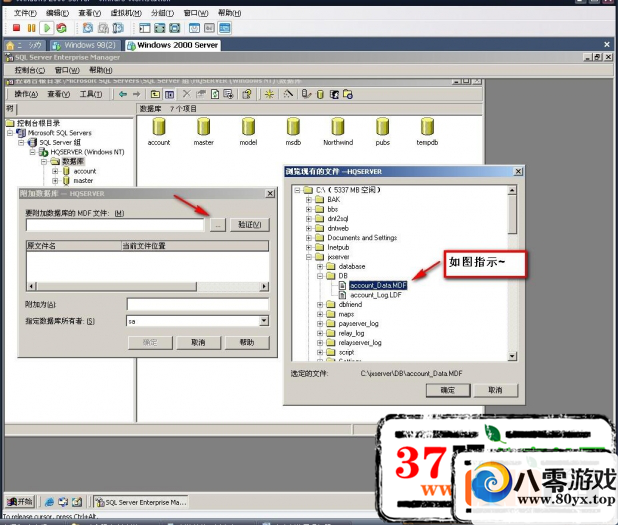Click the yellow star New icon
This screenshot has width=618, height=525.
pos(269,94)
